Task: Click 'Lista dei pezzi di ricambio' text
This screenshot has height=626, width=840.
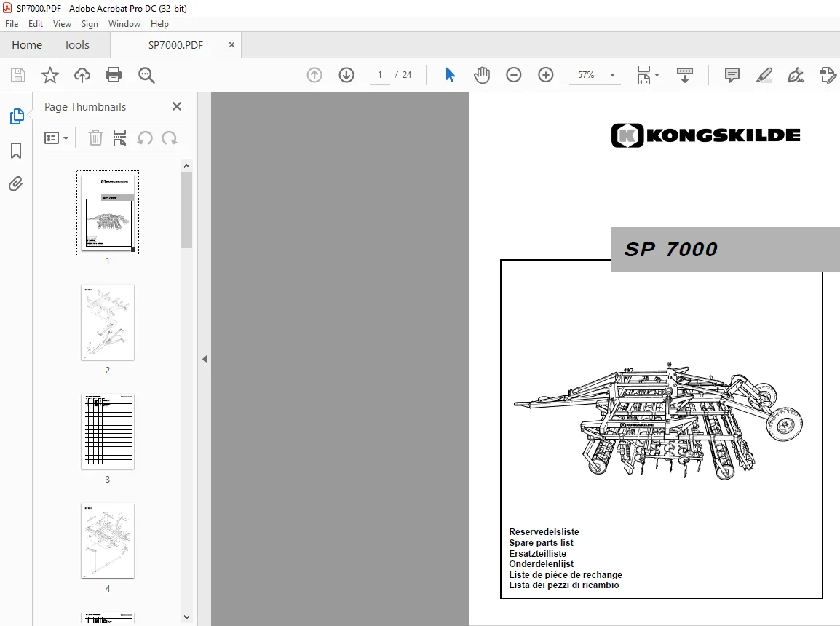Action: (x=564, y=585)
